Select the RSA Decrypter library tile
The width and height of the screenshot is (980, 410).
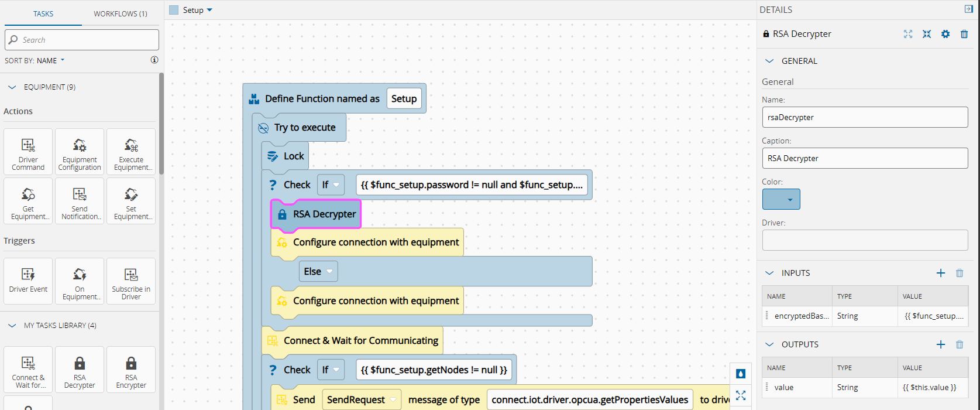click(80, 370)
